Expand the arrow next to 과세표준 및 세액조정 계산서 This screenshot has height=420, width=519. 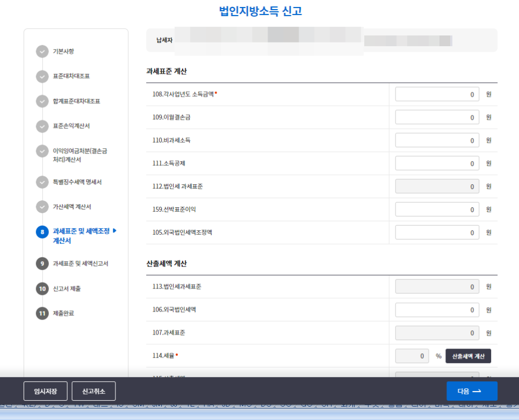click(x=116, y=231)
